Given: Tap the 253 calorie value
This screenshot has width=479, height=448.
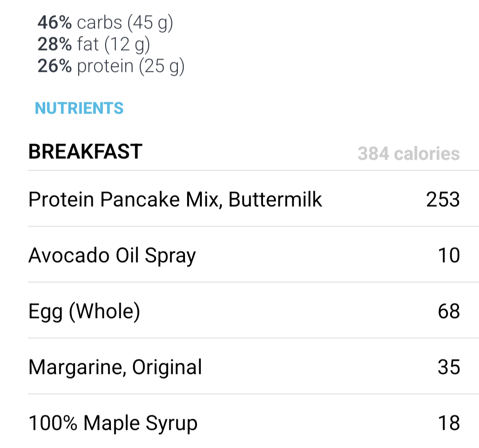Looking at the screenshot, I should [443, 199].
